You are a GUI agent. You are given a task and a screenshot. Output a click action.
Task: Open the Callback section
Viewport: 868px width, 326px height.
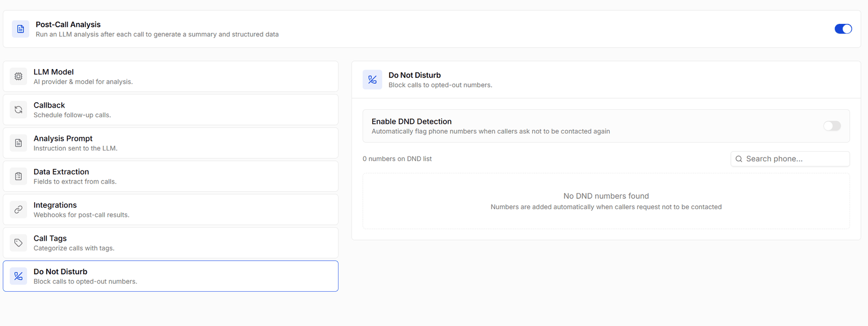[170, 110]
